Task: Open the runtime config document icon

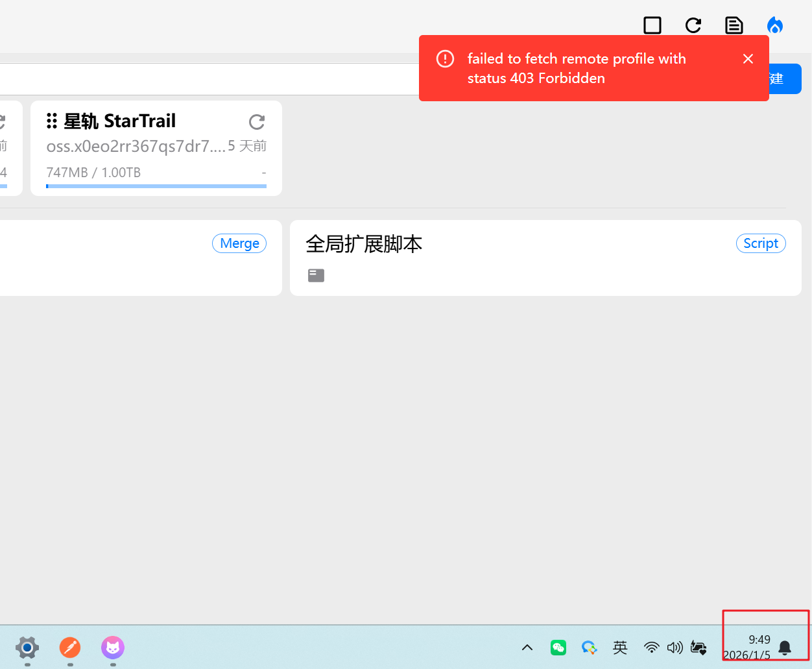Action: 734,25
